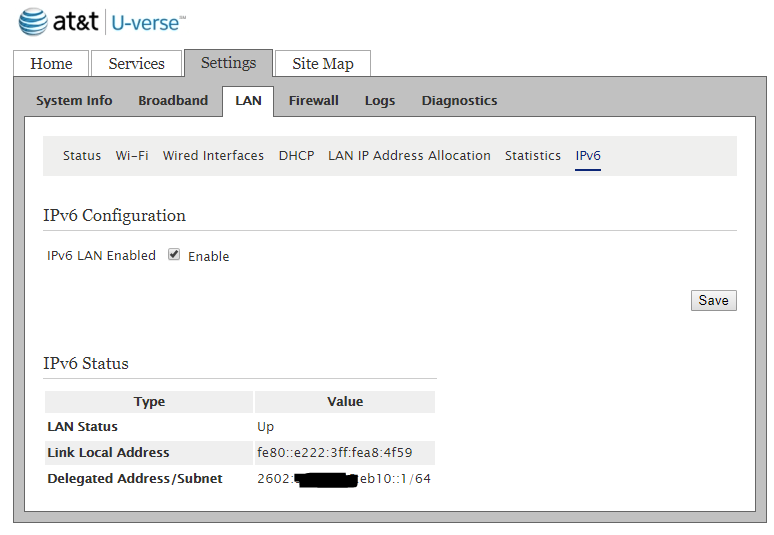Toggle the IPv6 LAN Enable checkbox
Image resolution: width=774 pixels, height=535 pixels.
(x=174, y=255)
